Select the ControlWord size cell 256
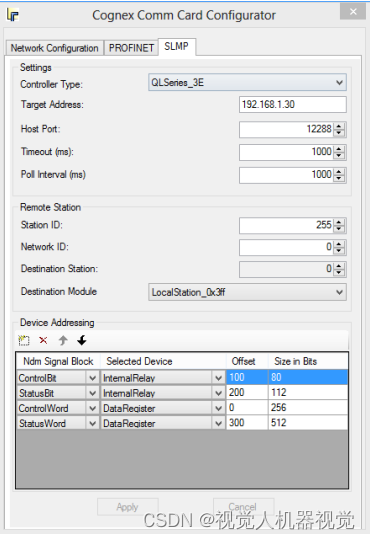This screenshot has width=370, height=540. [308, 408]
